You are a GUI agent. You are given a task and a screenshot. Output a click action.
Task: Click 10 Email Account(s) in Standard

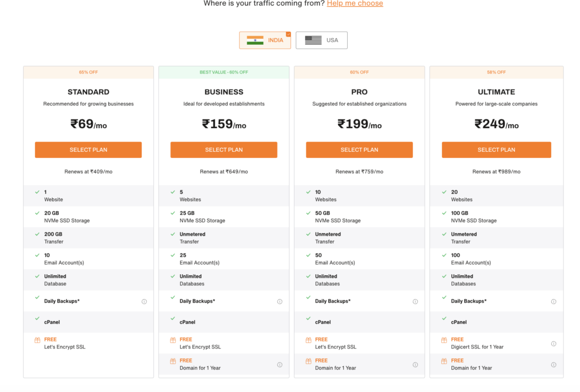(x=88, y=259)
